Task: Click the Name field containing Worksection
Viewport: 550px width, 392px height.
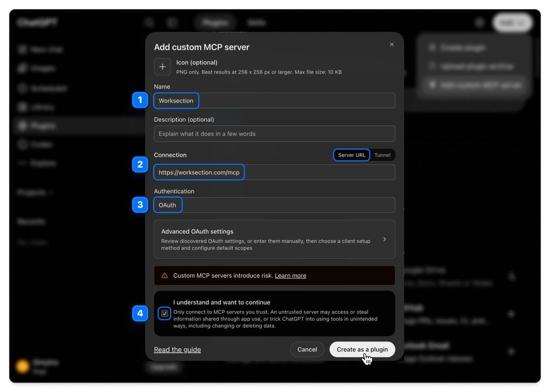Action: (274, 101)
